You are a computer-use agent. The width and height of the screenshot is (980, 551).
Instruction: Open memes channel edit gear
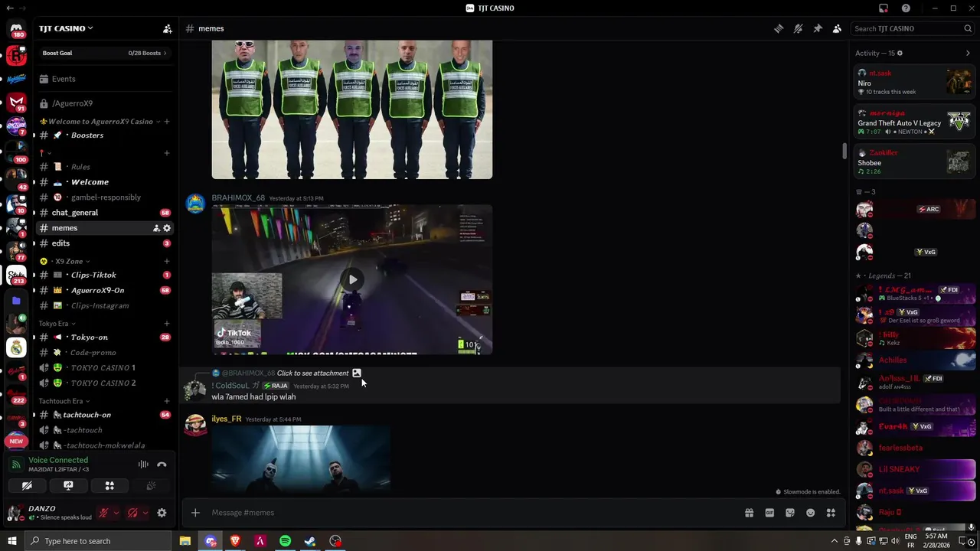point(167,228)
